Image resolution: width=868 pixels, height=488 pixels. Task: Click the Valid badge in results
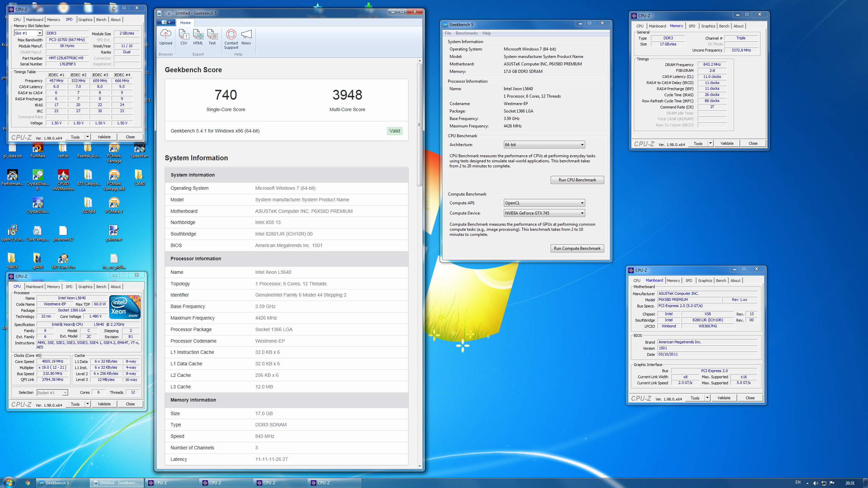(x=395, y=131)
